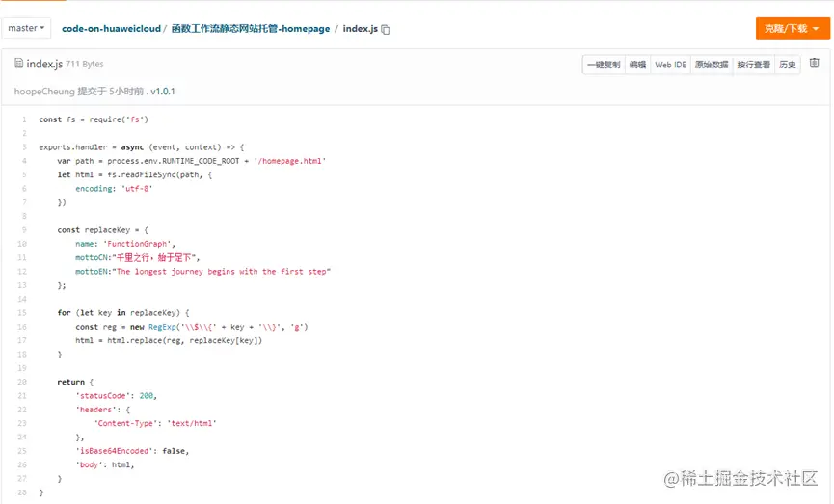Click the html.replace code line
The image size is (834, 504).
[169, 341]
